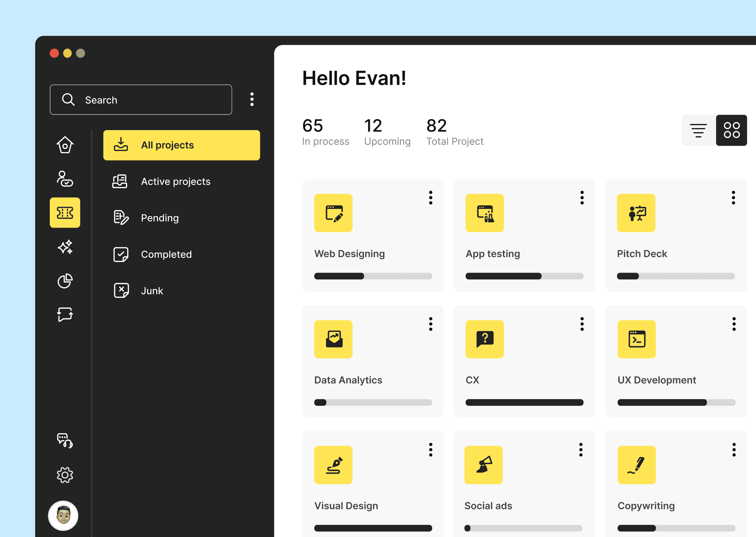
Task: Click the ticket icon highlighted in the sidebar
Action: click(x=65, y=213)
